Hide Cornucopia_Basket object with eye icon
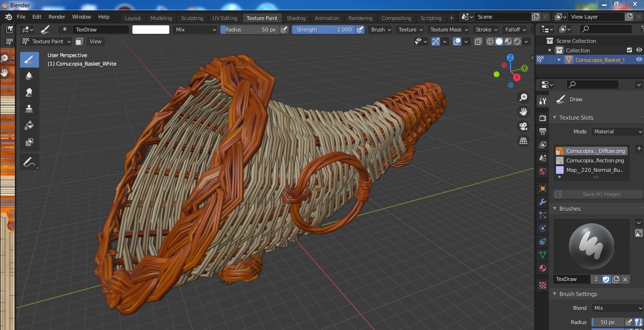 639,59
